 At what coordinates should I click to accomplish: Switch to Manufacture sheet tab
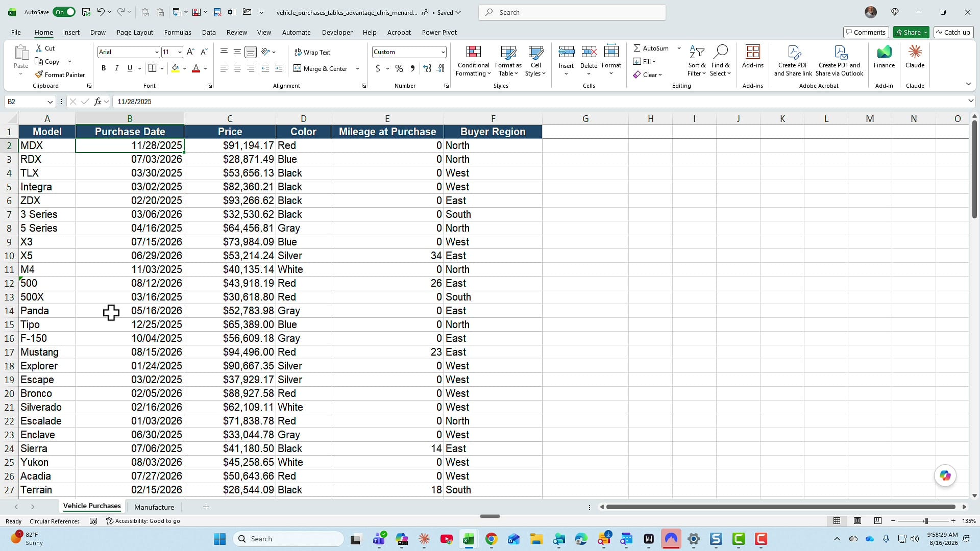[154, 507]
